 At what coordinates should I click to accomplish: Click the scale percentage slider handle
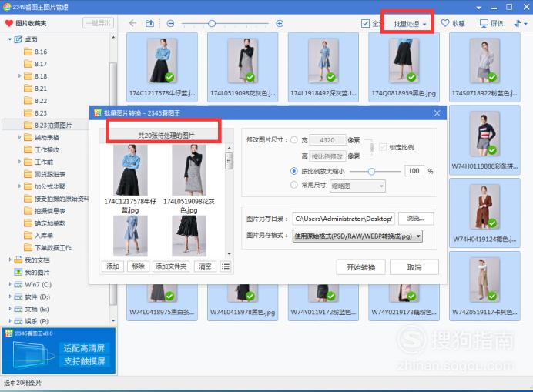(x=371, y=171)
